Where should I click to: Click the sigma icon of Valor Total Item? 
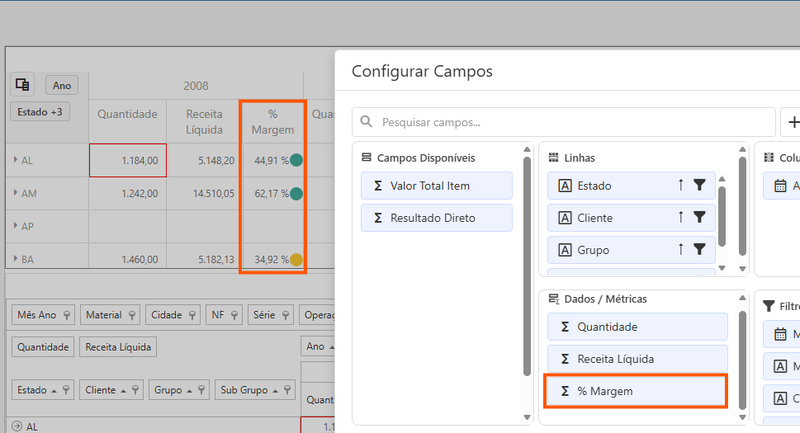click(378, 186)
